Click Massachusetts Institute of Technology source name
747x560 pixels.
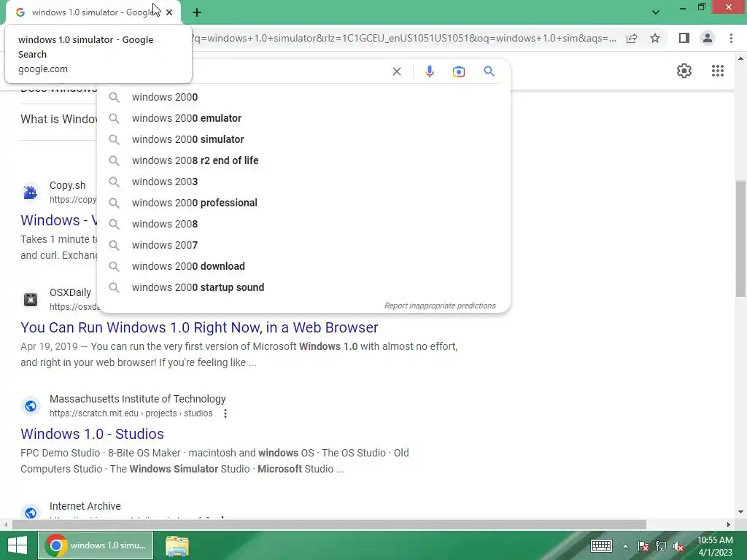137,399
